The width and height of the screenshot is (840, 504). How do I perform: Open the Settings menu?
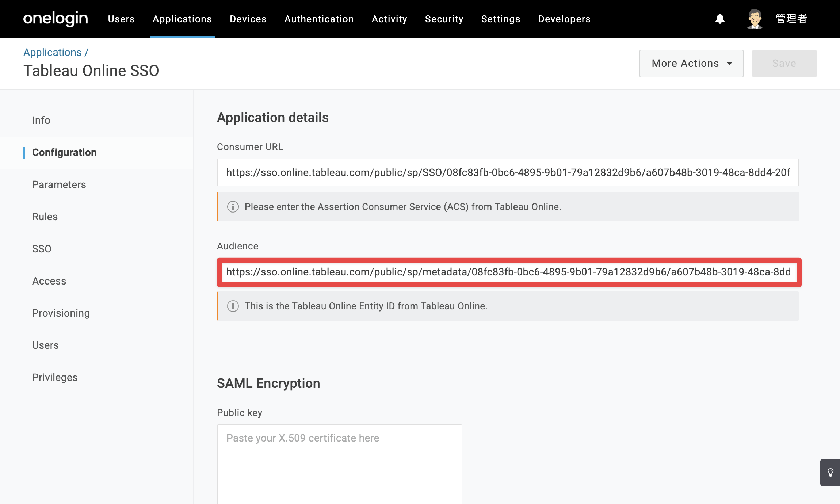501,19
